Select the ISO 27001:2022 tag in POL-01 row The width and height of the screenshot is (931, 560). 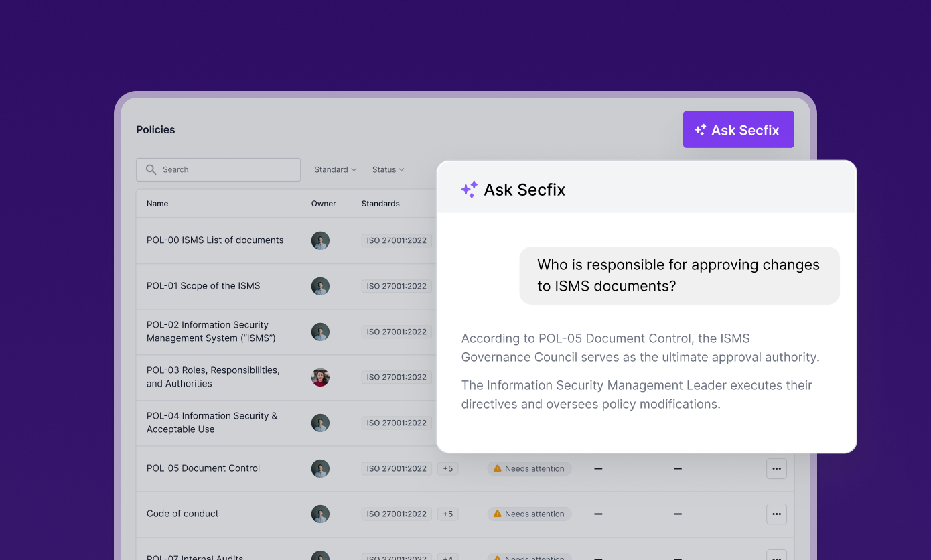click(x=397, y=286)
